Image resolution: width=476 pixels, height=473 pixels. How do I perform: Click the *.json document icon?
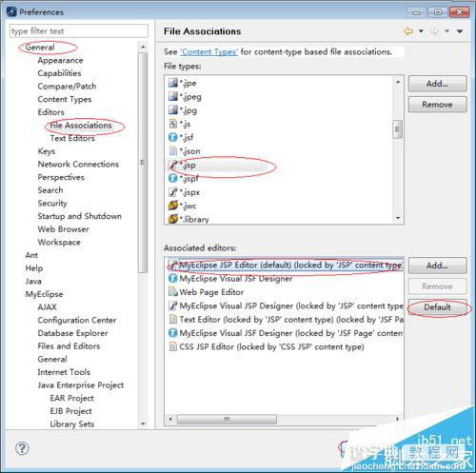173,151
